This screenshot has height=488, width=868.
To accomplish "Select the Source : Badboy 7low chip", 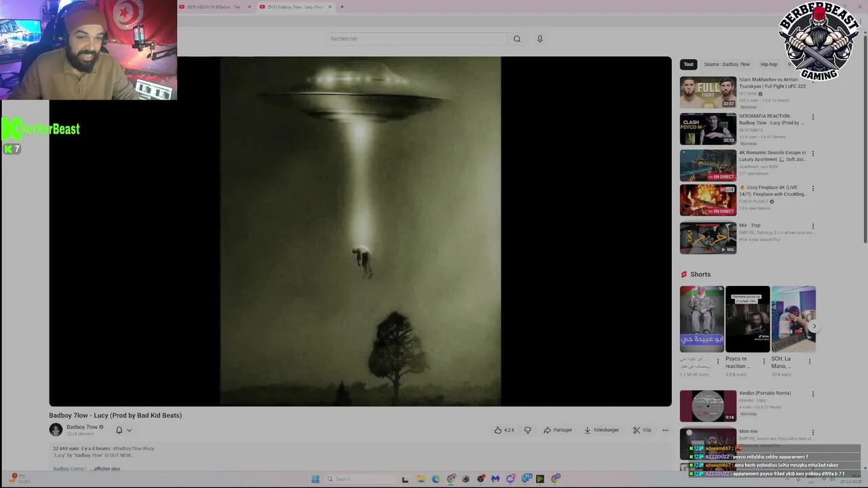I will (726, 64).
